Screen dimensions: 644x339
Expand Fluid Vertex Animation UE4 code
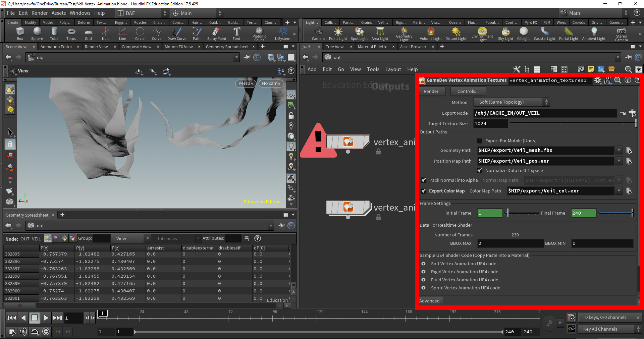(423, 280)
